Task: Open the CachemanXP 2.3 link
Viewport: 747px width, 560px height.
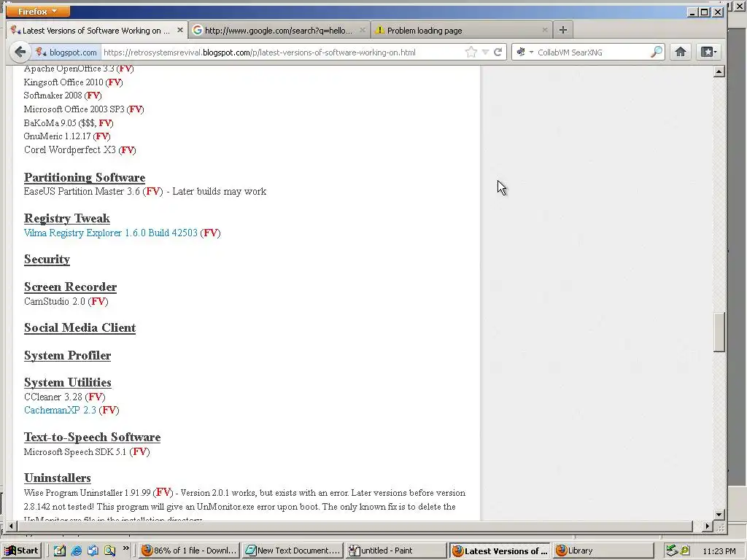Action: point(60,410)
